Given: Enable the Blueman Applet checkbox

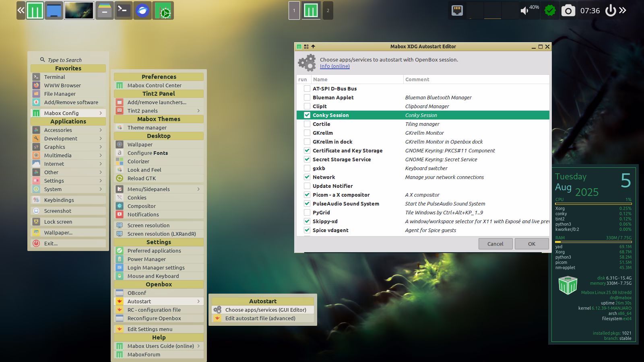Looking at the screenshot, I should click(x=307, y=97).
